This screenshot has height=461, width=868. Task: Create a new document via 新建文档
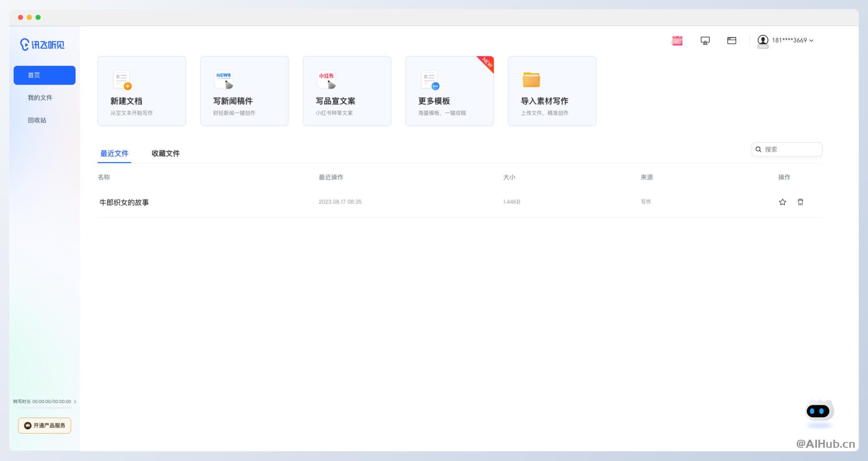click(142, 91)
